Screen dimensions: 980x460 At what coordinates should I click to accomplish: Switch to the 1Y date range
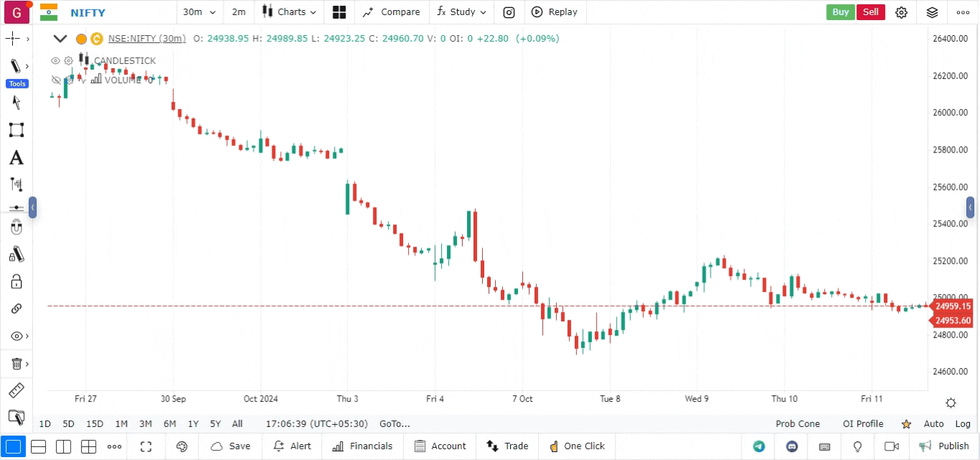(x=193, y=424)
